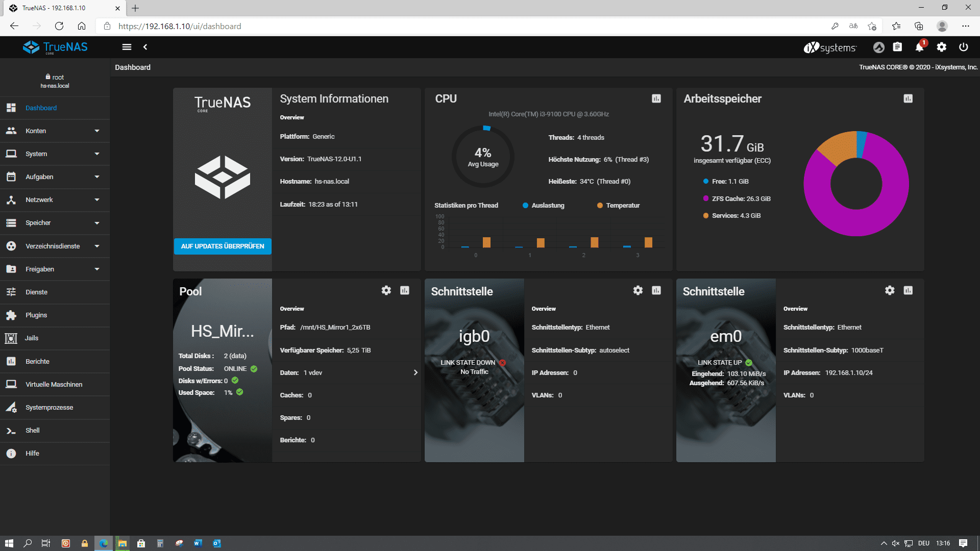Click the Free 1.1 GiB legend entry
Screen dimensions: 980x551
coord(726,182)
